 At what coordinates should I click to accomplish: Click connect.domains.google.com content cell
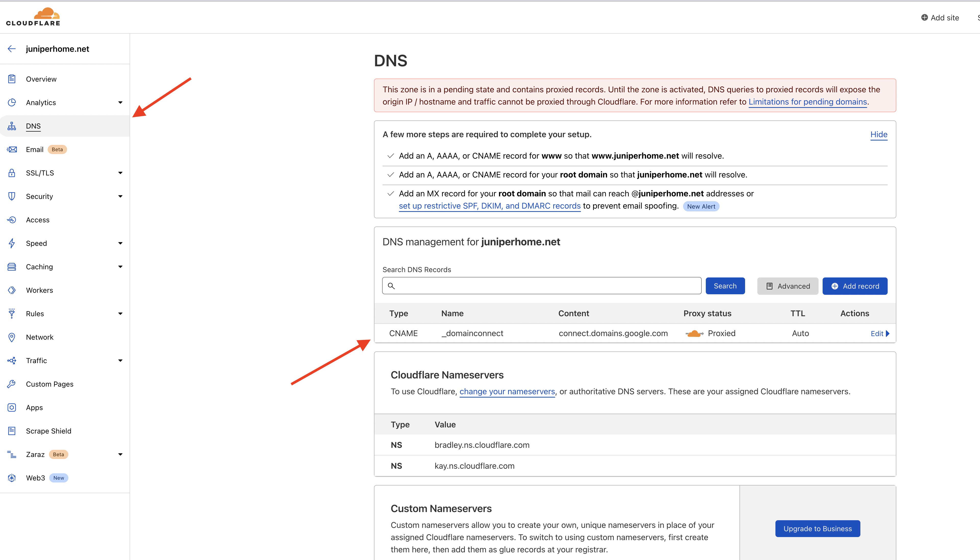pyautogui.click(x=613, y=333)
